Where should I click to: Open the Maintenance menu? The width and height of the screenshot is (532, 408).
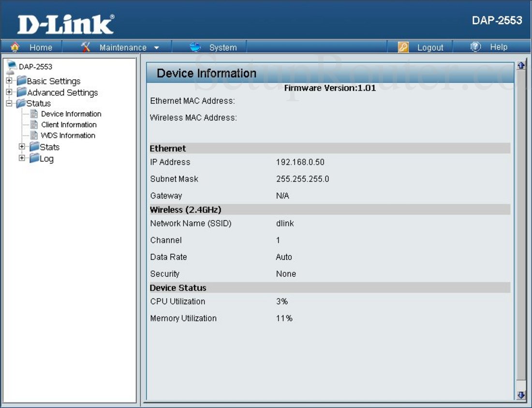pos(123,47)
